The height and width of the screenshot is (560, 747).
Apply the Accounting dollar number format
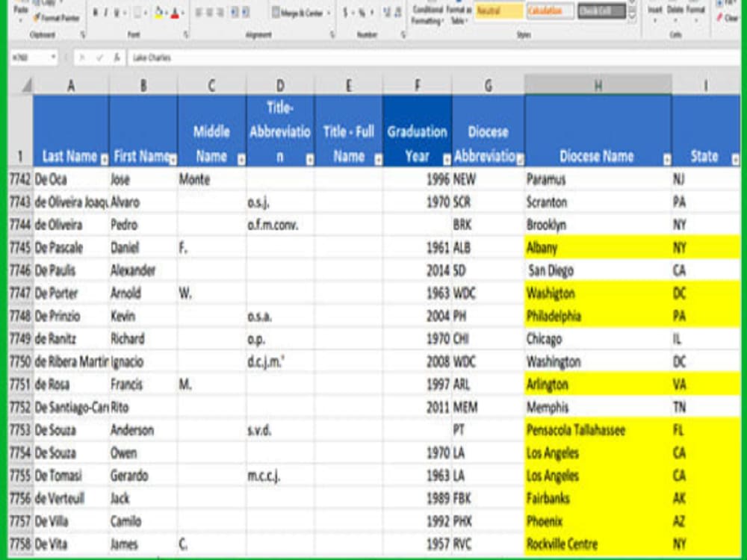pyautogui.click(x=345, y=13)
